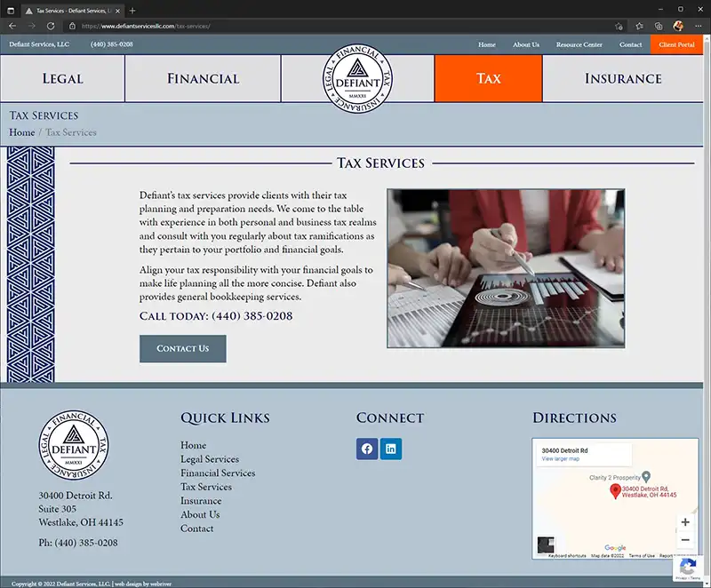The width and height of the screenshot is (711, 588).
Task: Open Home in top menu
Action: [486, 44]
